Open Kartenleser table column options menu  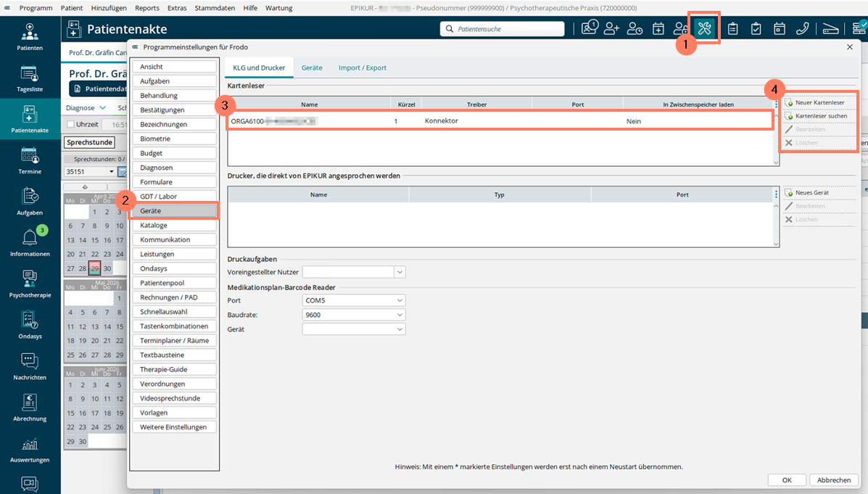[x=776, y=104]
